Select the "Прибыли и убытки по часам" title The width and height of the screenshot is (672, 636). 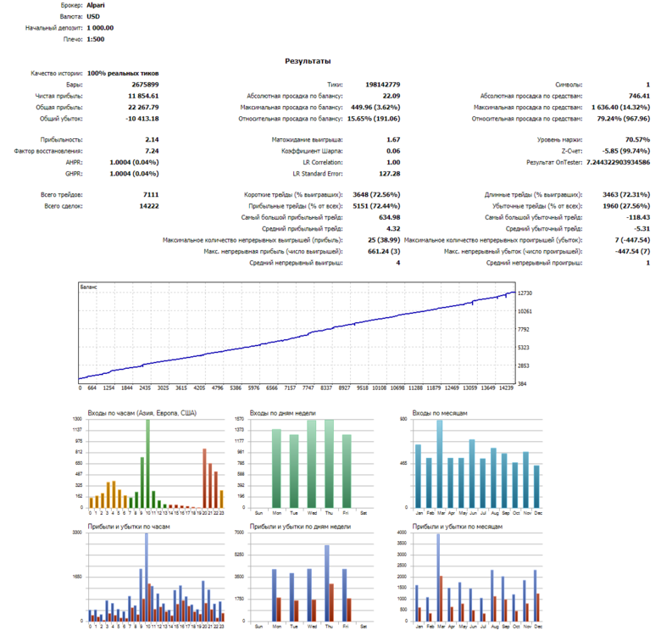pyautogui.click(x=129, y=527)
